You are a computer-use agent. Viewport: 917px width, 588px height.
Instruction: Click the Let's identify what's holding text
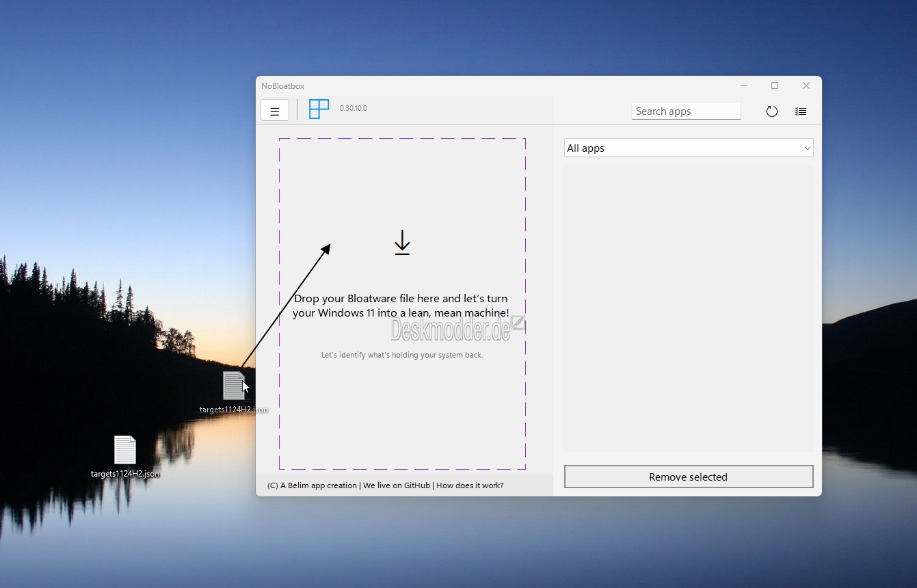402,355
